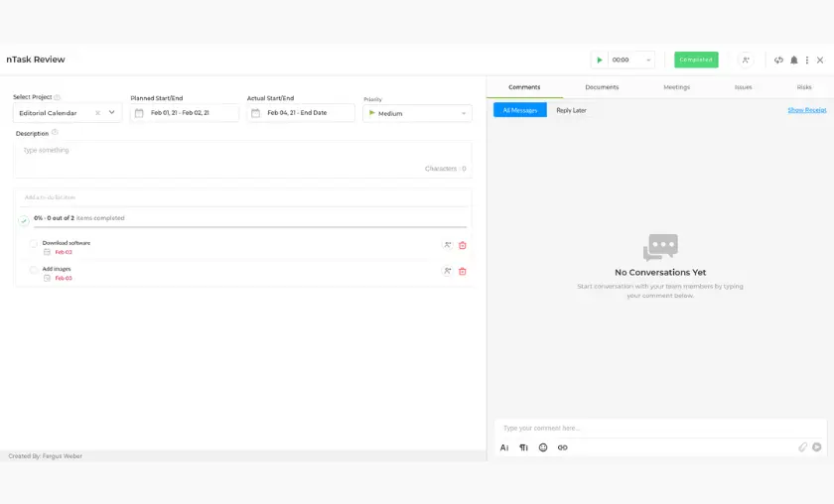Click the nTask Review task title
Viewport: 834px width, 504px height.
(x=36, y=60)
